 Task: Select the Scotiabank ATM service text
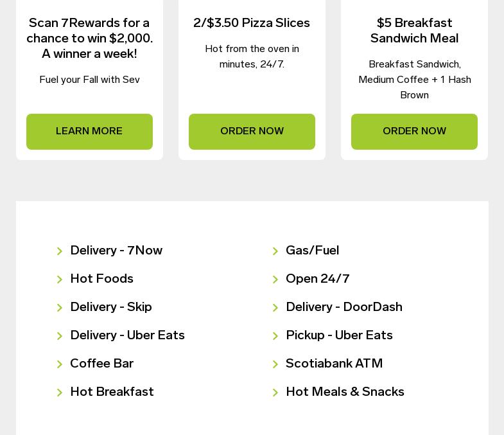tap(334, 364)
